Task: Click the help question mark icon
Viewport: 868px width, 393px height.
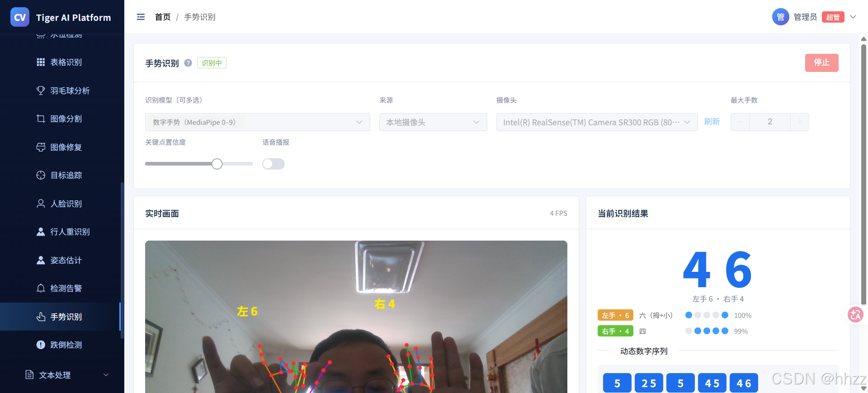Action: click(x=188, y=63)
